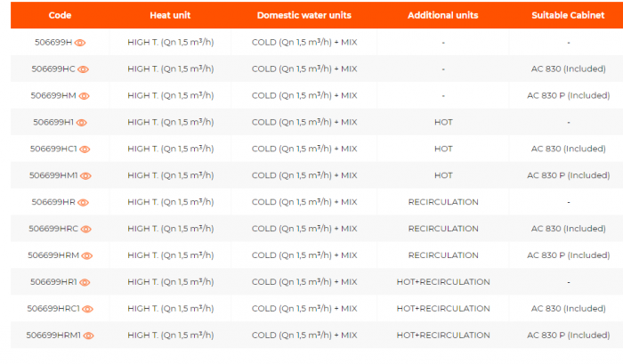The width and height of the screenshot is (623, 364).
Task: View details icon for 506699HM
Action: [84, 96]
